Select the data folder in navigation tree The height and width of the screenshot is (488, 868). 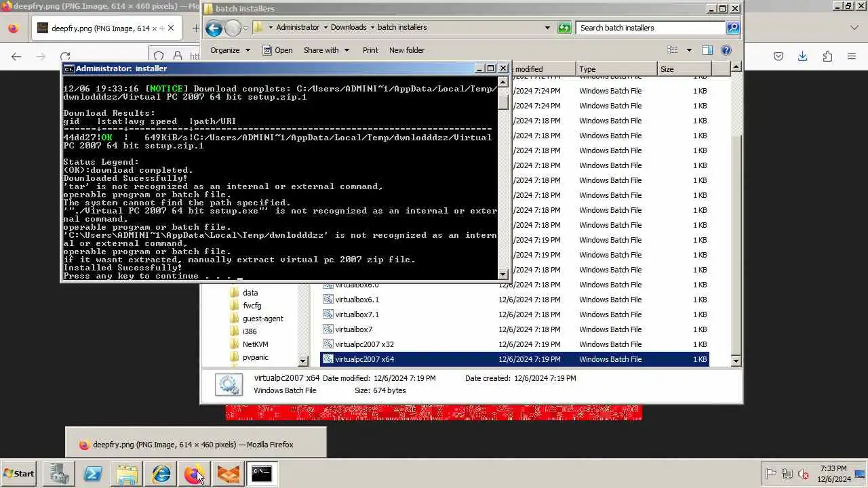250,293
